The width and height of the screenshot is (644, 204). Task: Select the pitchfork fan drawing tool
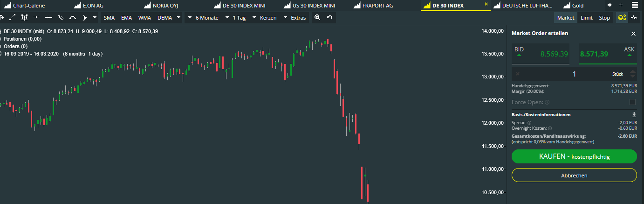click(x=61, y=17)
